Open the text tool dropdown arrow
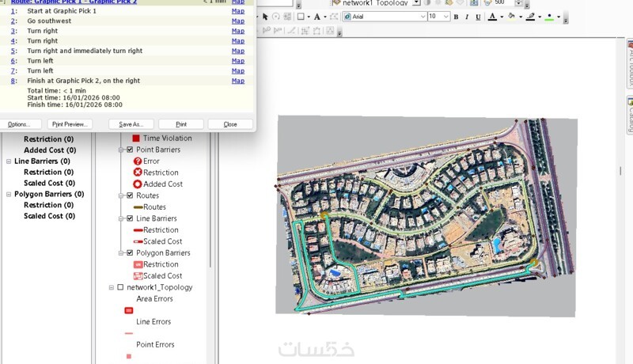Image resolution: width=633 pixels, height=364 pixels. pos(325,17)
